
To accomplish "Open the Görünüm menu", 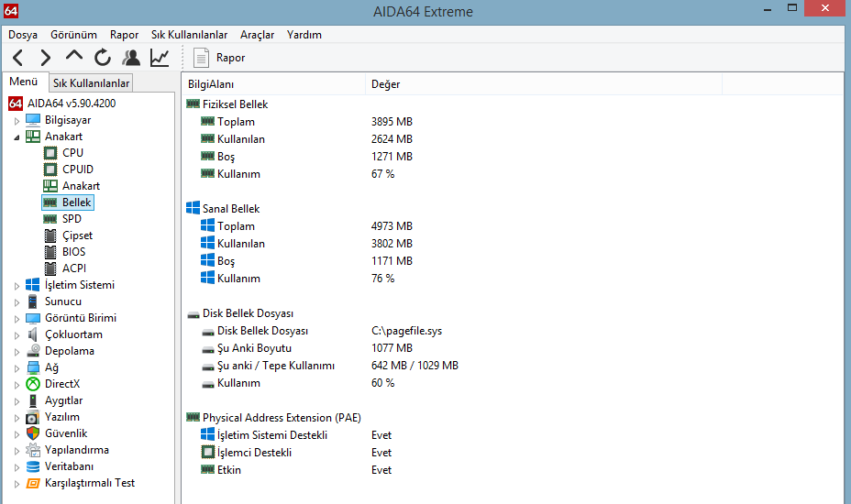I will (73, 35).
